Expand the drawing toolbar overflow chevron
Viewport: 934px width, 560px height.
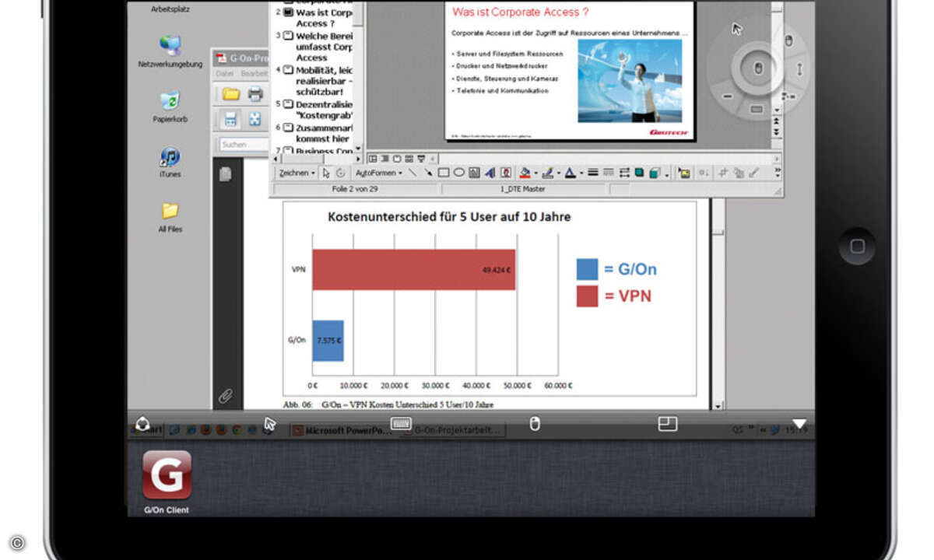(777, 173)
